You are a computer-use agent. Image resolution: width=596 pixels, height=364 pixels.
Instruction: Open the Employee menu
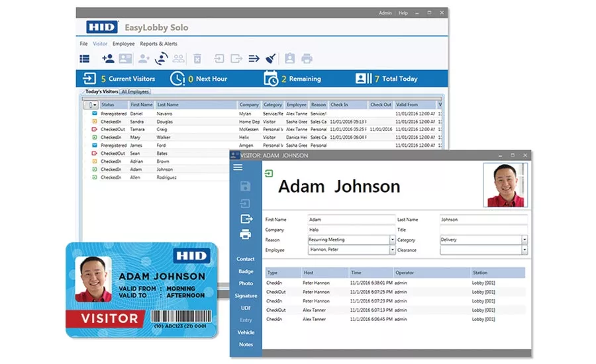click(124, 44)
